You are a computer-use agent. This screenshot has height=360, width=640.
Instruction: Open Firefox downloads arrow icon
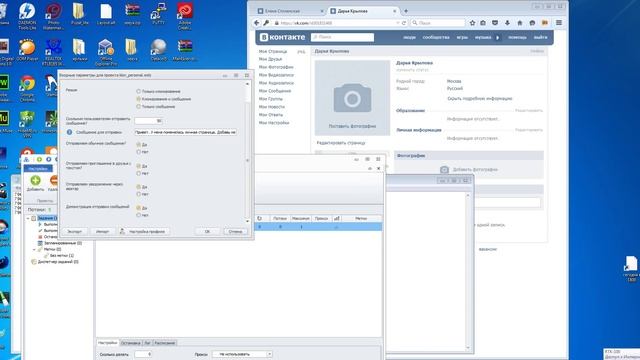pos(507,23)
